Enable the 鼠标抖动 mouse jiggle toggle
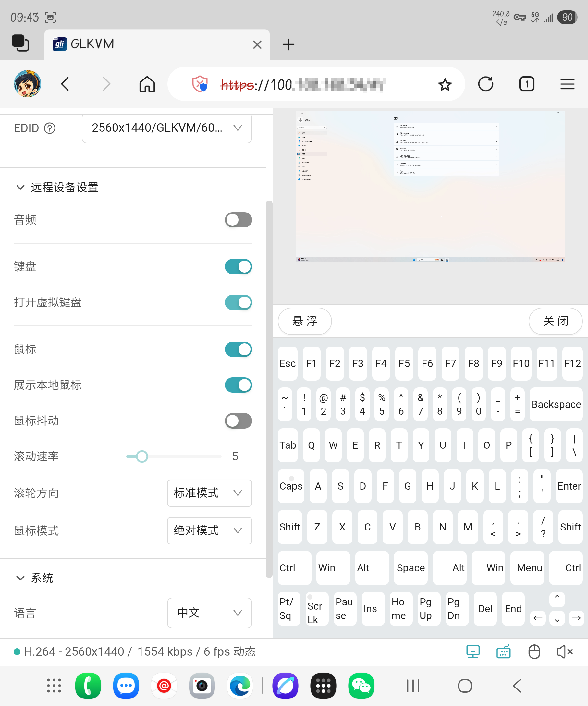 (x=238, y=421)
